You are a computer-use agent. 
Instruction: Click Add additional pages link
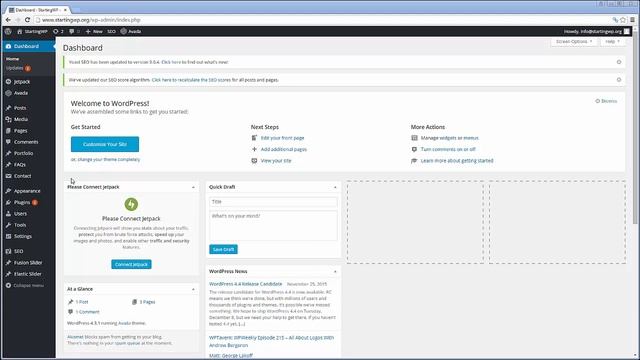tap(284, 149)
